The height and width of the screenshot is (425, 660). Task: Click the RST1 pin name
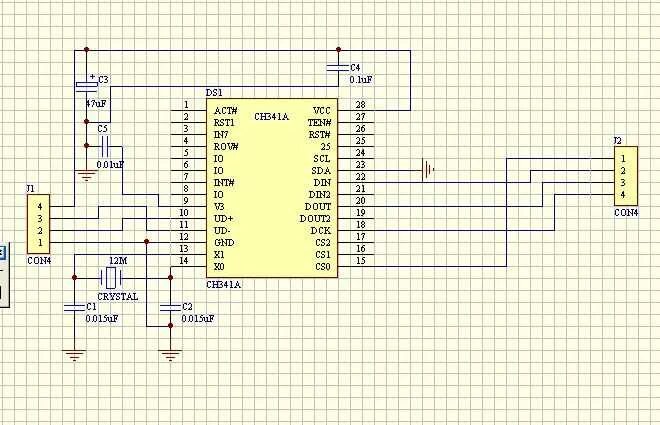[224, 123]
